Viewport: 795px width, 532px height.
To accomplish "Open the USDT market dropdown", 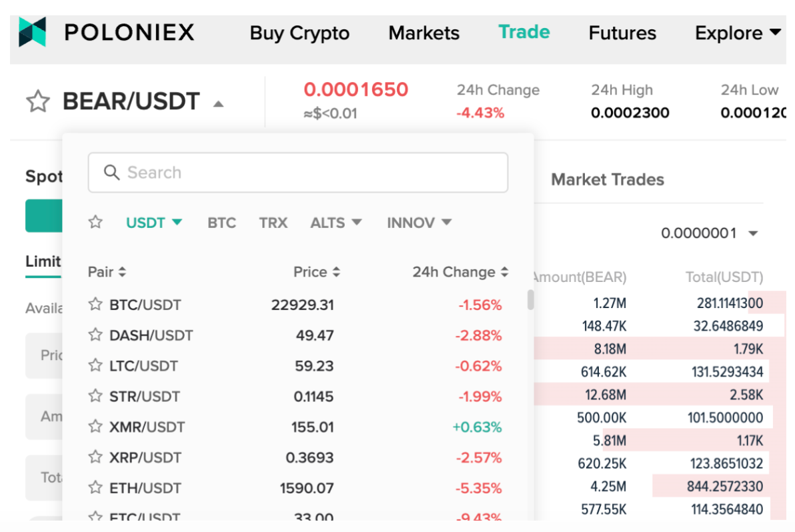I will pos(153,223).
